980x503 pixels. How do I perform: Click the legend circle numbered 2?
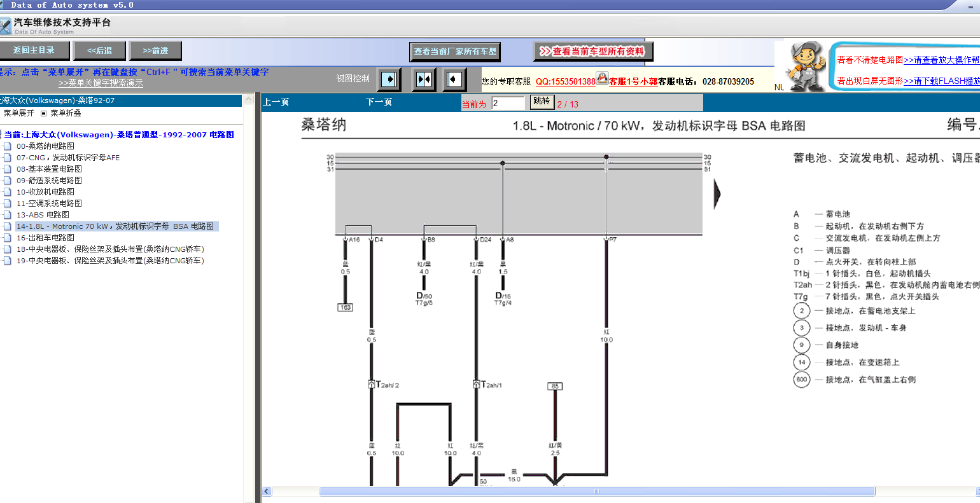[x=801, y=311]
